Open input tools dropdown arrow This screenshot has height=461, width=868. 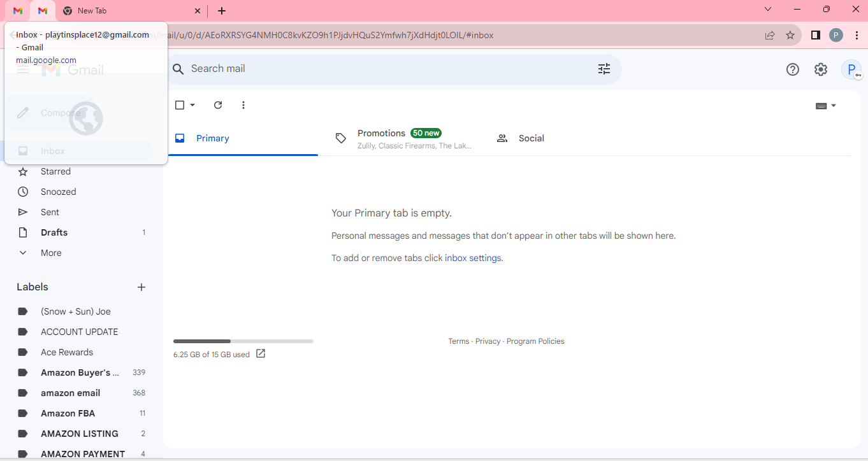(x=834, y=106)
